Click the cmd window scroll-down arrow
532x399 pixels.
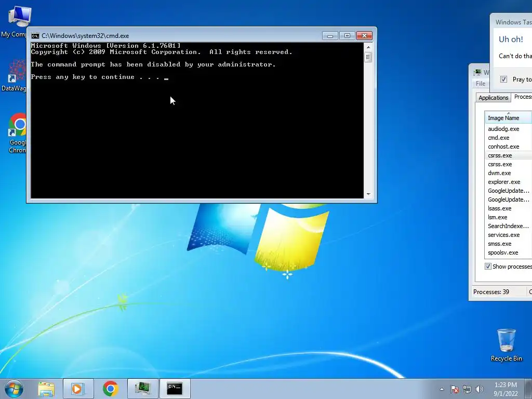tap(368, 194)
